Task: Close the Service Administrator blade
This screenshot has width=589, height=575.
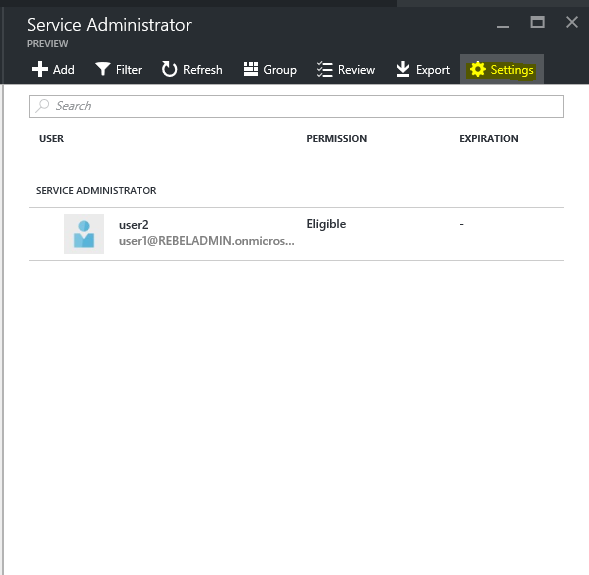Action: pos(572,22)
